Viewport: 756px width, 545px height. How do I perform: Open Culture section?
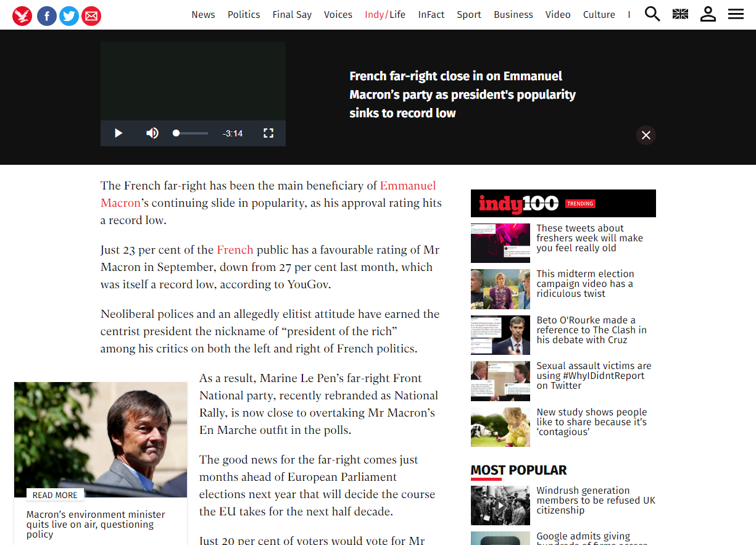pos(599,15)
